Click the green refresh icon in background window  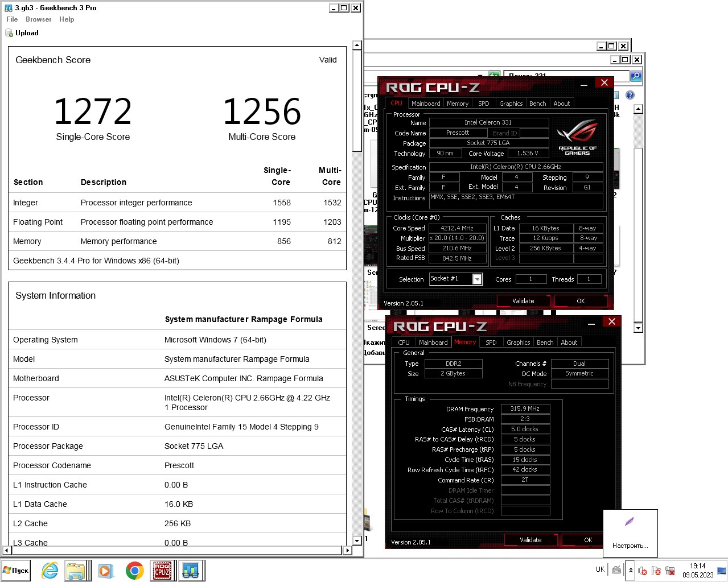tap(494, 75)
